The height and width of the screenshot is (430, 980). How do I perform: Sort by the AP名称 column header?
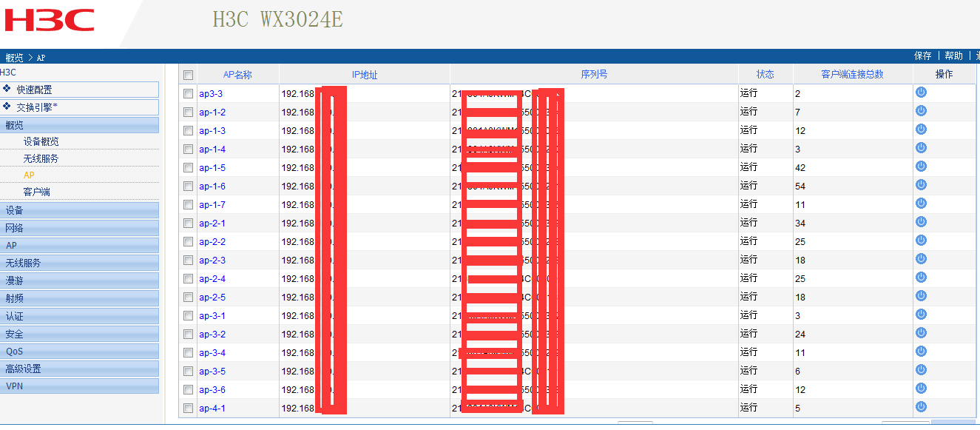tap(237, 75)
